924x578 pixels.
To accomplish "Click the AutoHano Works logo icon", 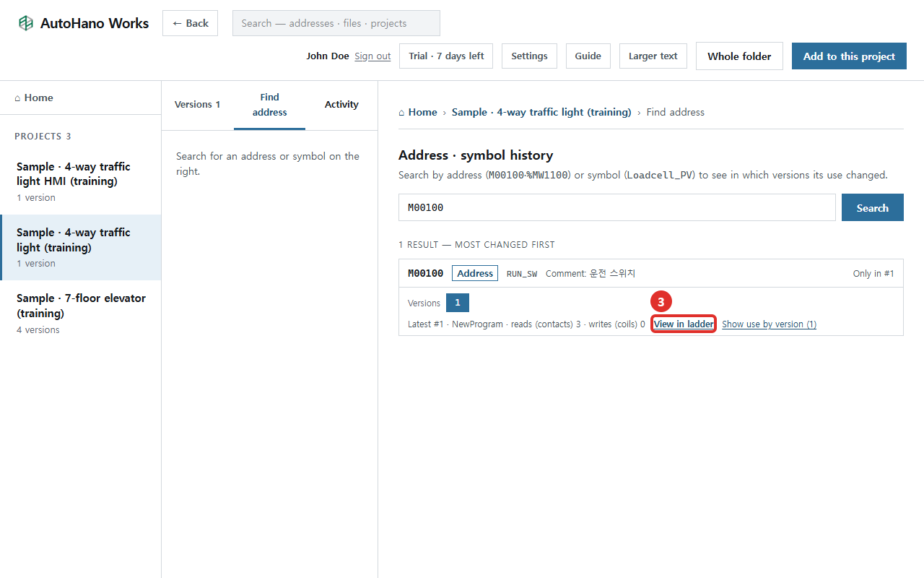I will (26, 23).
